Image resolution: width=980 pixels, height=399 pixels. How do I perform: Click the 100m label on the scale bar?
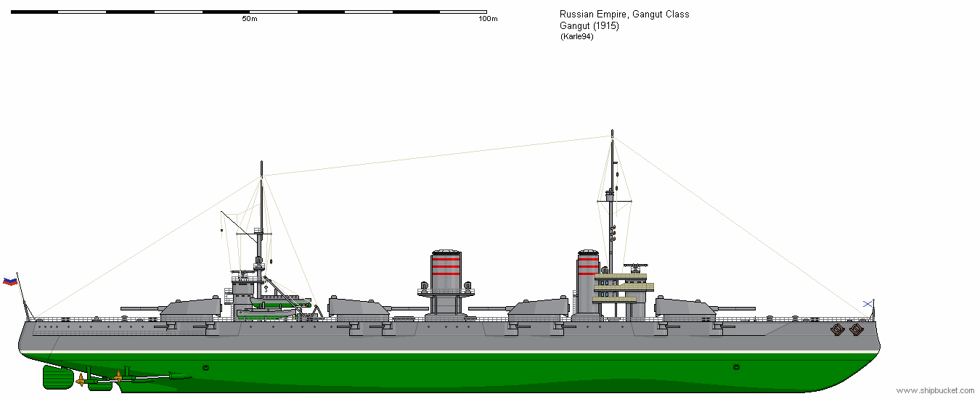(x=488, y=19)
